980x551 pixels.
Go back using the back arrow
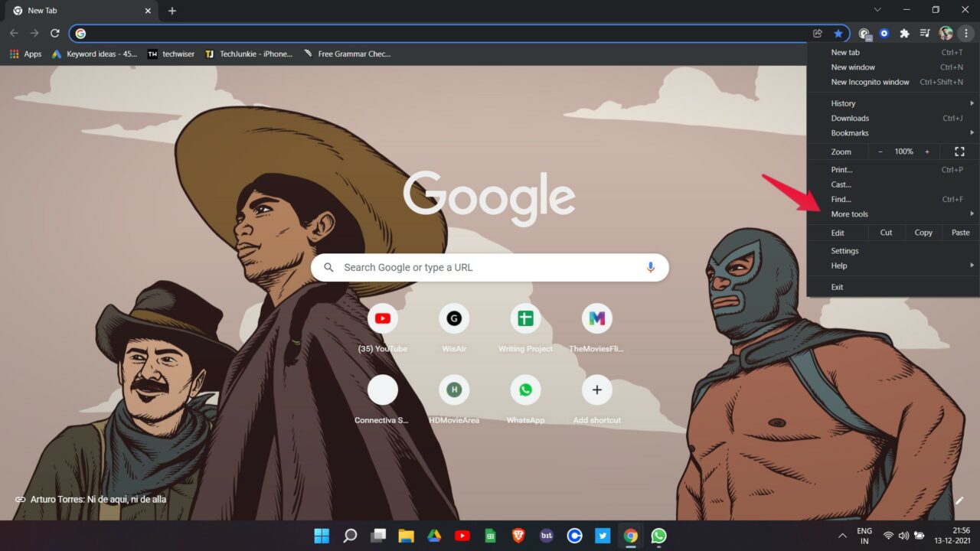[14, 34]
